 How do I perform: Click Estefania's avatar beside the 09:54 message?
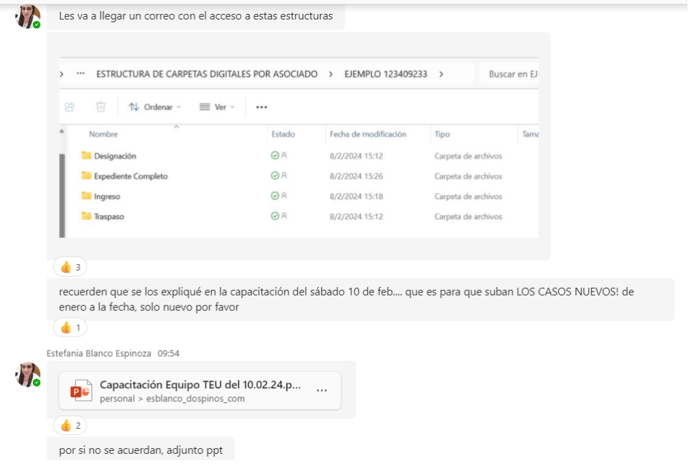pyautogui.click(x=28, y=374)
